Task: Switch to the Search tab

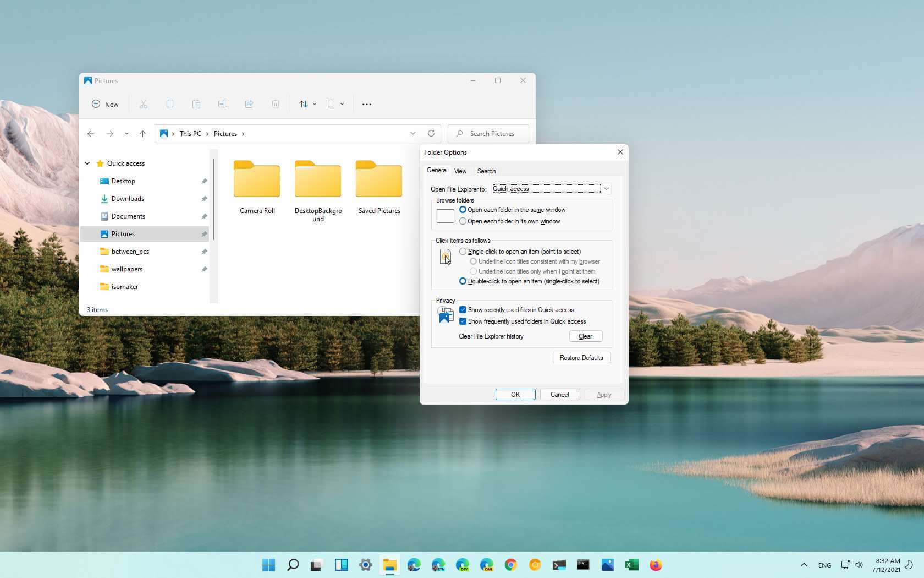Action: coord(486,171)
